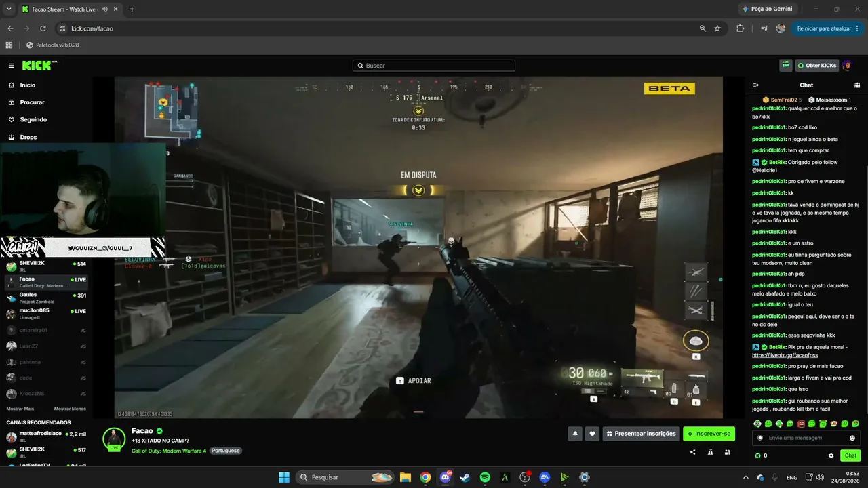Viewport: 868px width, 488px height.
Task: Collapse the channel list with Mostrar Menos
Action: click(x=70, y=409)
